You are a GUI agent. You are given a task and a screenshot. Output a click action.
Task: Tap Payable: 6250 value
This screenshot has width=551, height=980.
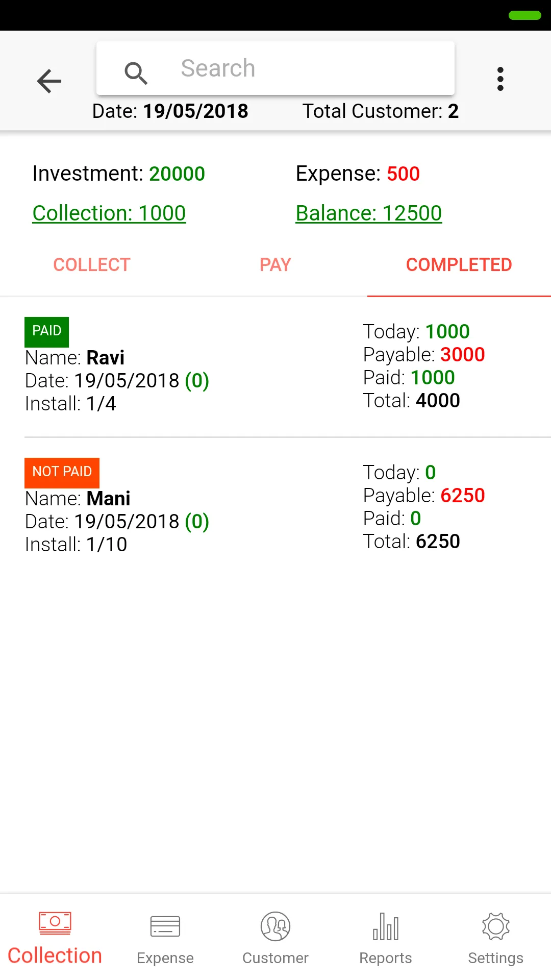[424, 496]
